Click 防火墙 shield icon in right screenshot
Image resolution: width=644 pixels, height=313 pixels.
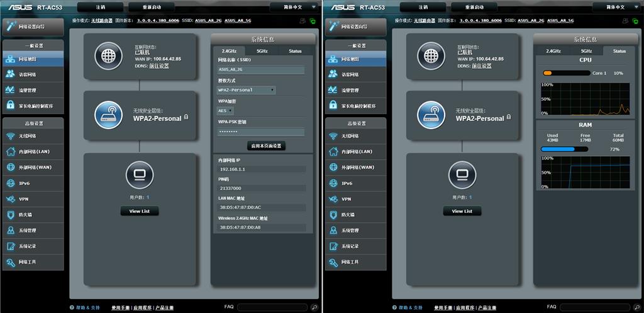(333, 215)
